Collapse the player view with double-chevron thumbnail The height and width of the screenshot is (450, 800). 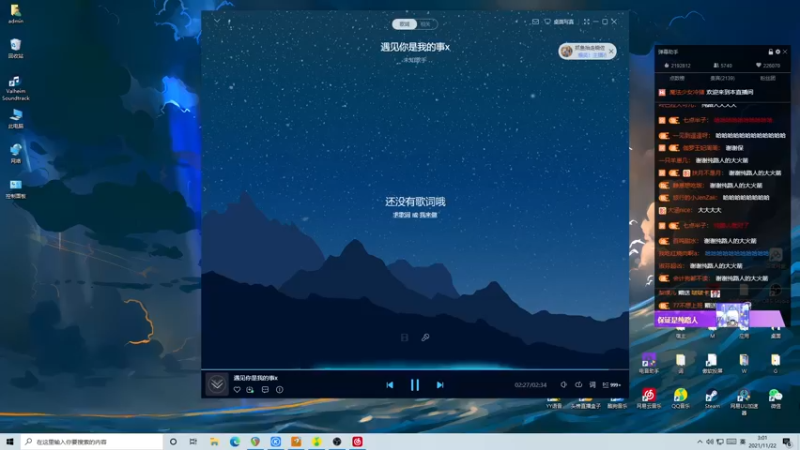click(217, 384)
